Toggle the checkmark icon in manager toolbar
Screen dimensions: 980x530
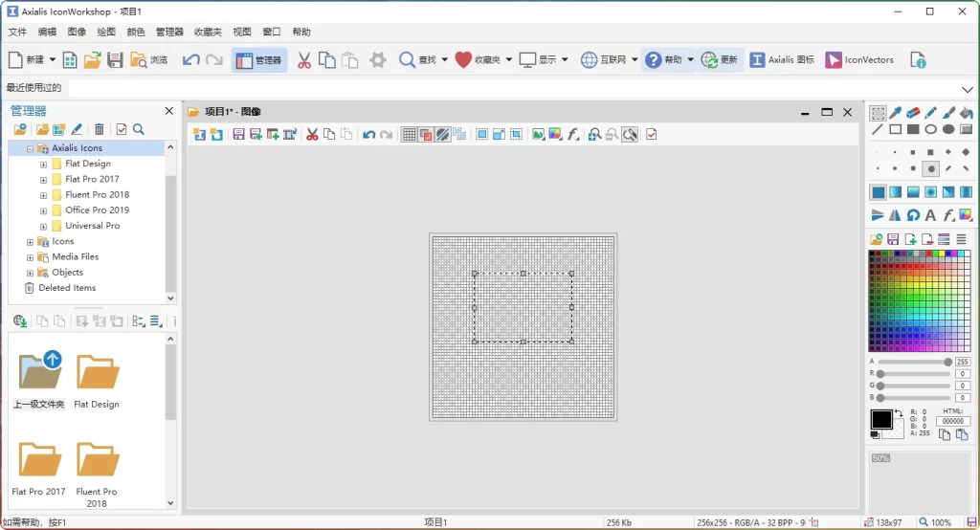point(122,129)
